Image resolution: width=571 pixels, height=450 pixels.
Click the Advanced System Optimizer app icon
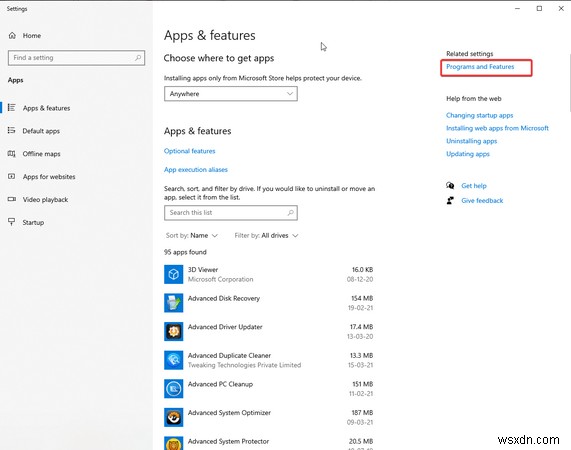(x=173, y=417)
